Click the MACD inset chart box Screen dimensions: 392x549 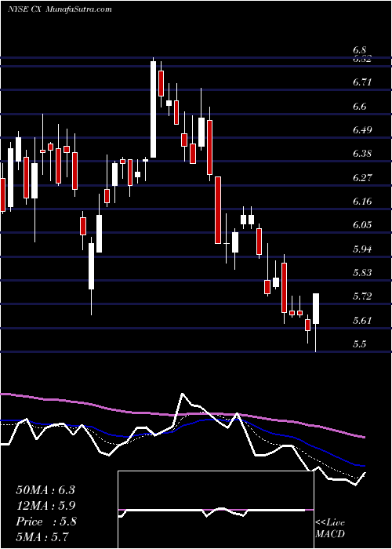(x=216, y=510)
